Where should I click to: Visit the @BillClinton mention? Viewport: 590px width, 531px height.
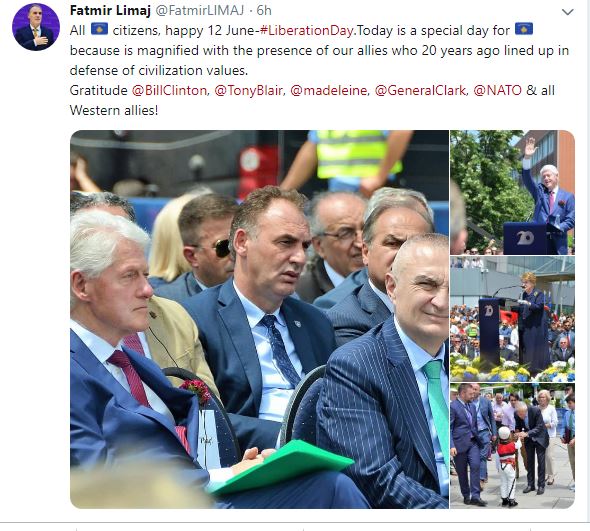pyautogui.click(x=169, y=90)
